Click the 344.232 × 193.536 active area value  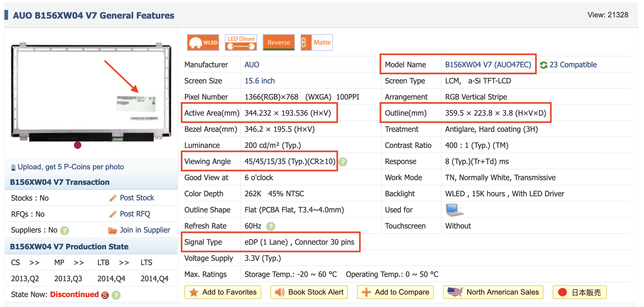[288, 113]
